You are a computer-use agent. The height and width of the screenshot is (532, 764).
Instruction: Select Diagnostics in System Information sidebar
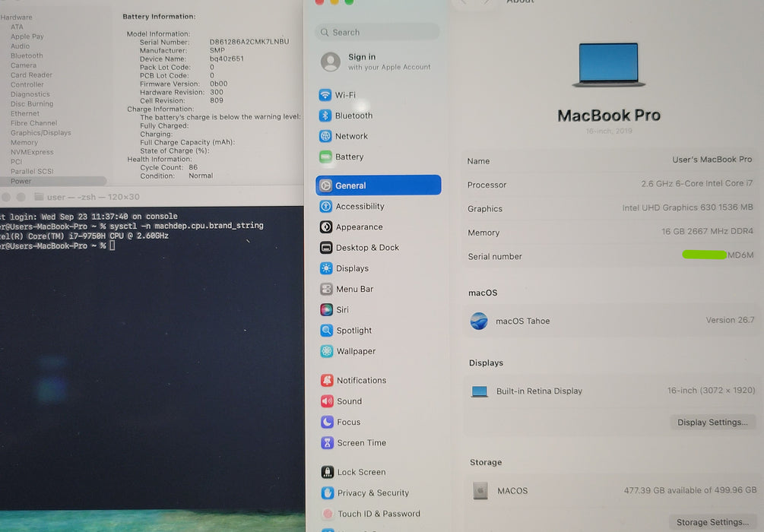[x=30, y=94]
